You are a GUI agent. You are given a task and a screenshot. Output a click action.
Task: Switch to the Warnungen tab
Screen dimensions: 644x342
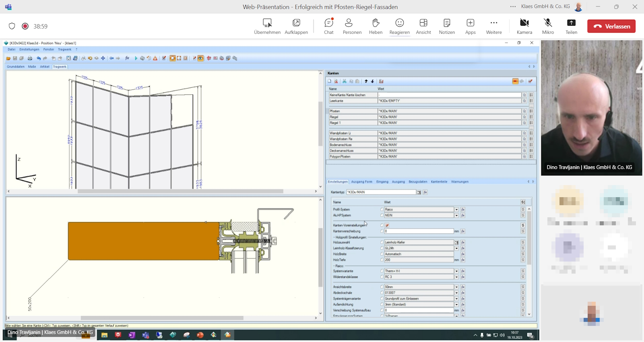click(x=460, y=182)
